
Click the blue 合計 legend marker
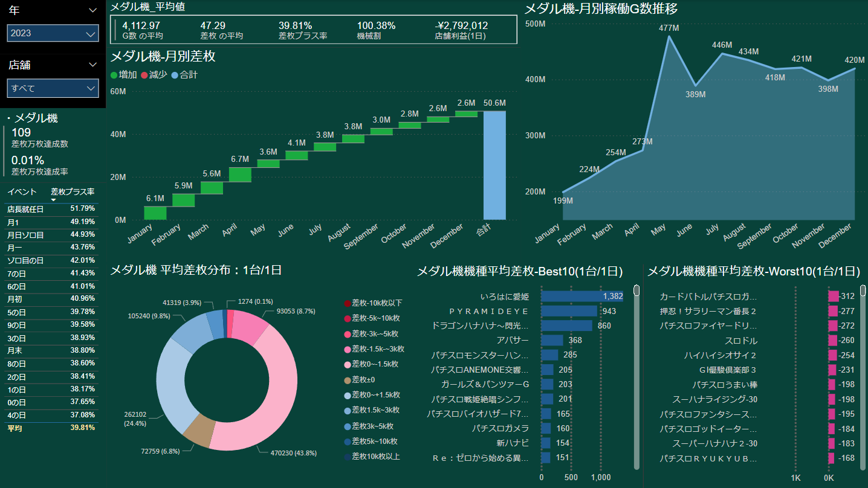(x=175, y=75)
